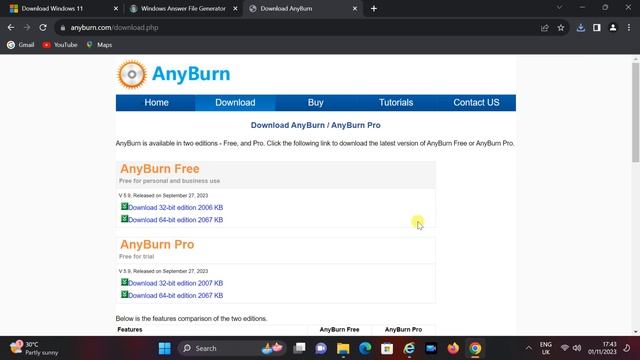Close the Windows Answer File Generator tab
The width and height of the screenshot is (640, 360).
tap(236, 9)
